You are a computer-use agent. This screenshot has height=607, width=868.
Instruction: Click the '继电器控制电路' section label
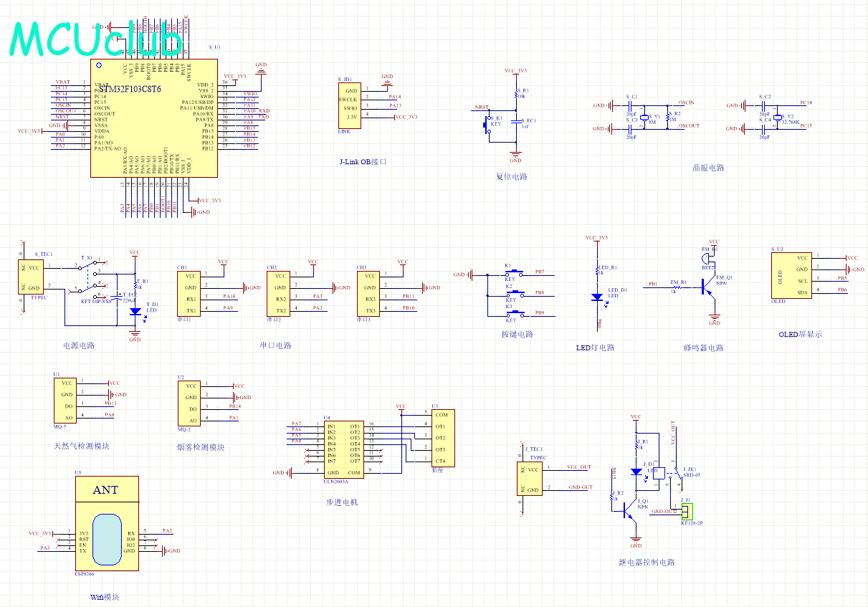647,563
